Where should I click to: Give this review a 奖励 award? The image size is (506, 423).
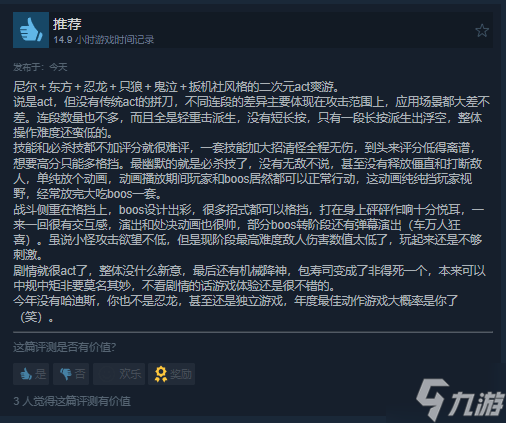pos(172,374)
